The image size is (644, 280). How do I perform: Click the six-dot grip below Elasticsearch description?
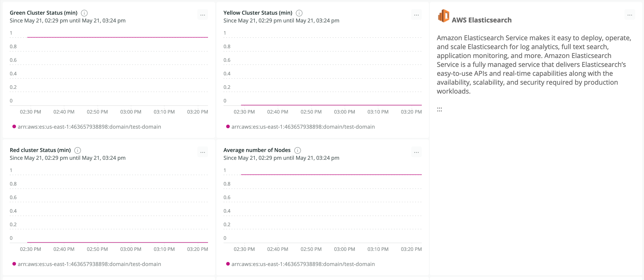tap(440, 110)
